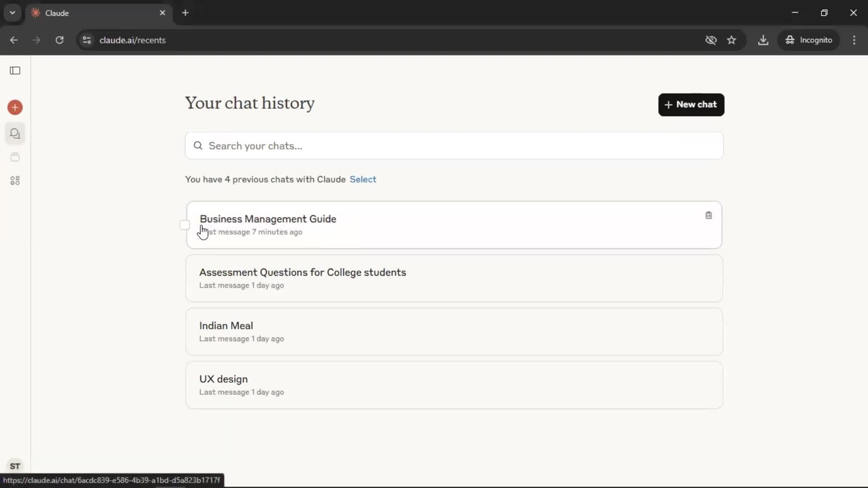This screenshot has height=488, width=868.
Task: Click the New chat button
Action: [x=691, y=105]
